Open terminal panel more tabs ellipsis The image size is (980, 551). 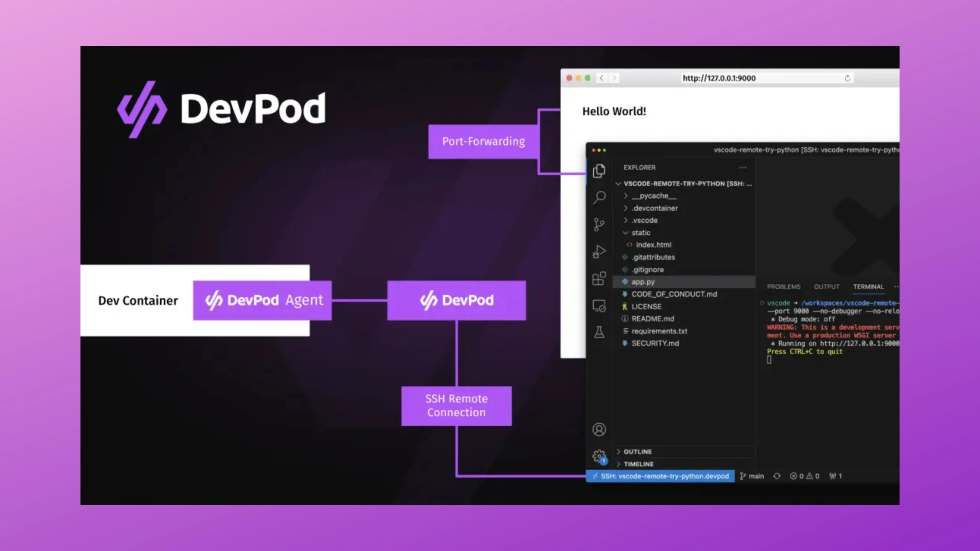tap(896, 287)
